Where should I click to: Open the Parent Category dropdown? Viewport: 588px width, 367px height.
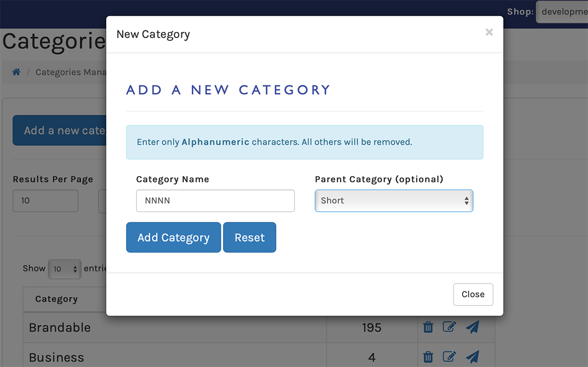pyautogui.click(x=393, y=201)
